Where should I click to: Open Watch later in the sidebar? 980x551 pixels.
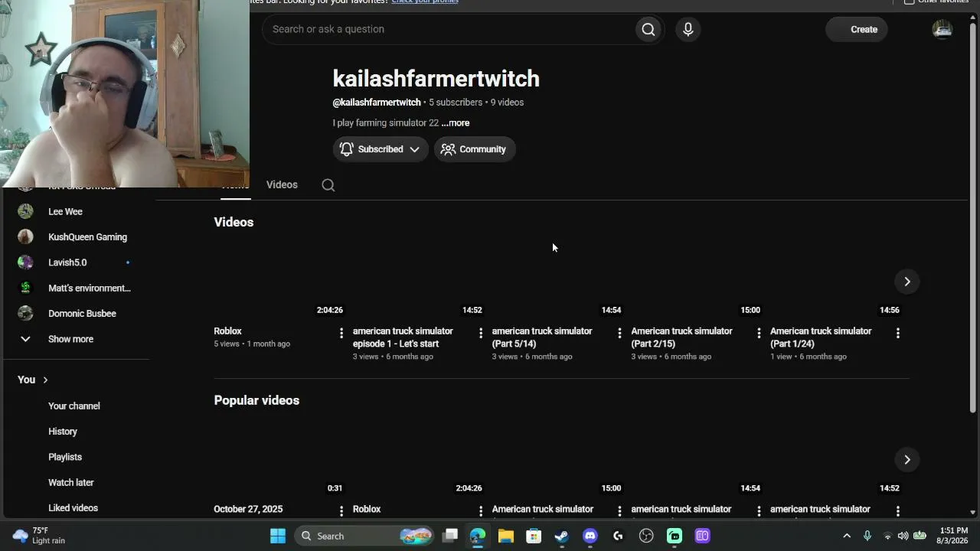pyautogui.click(x=71, y=482)
